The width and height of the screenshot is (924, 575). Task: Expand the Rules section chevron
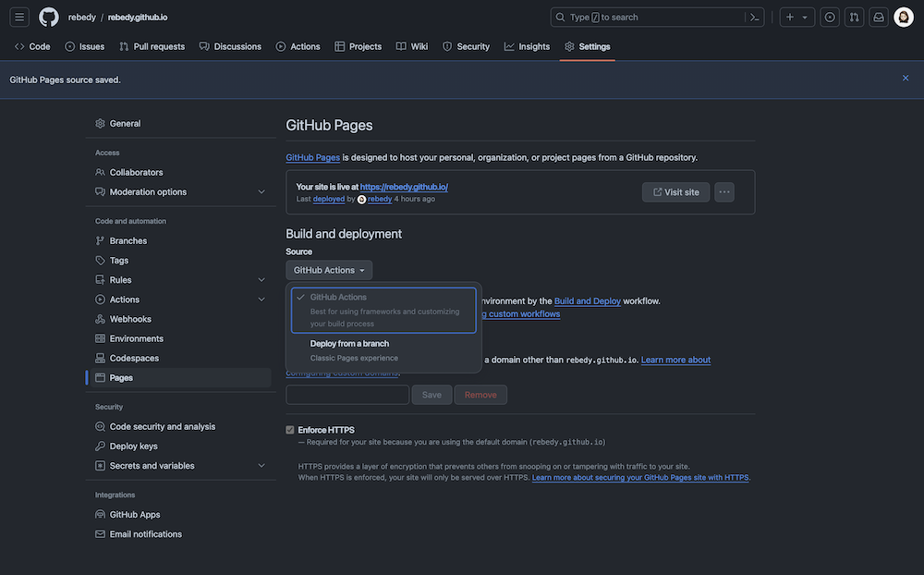tap(261, 279)
